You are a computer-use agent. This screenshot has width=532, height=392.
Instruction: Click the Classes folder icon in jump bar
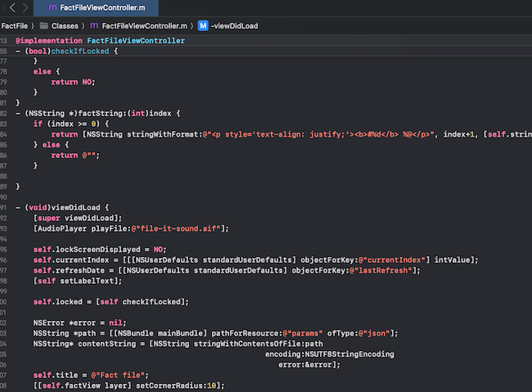tap(44, 25)
